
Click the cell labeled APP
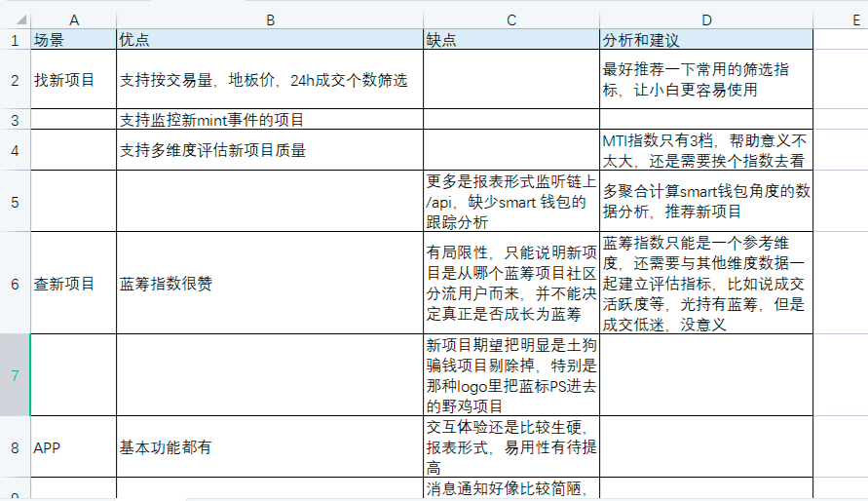click(x=73, y=447)
